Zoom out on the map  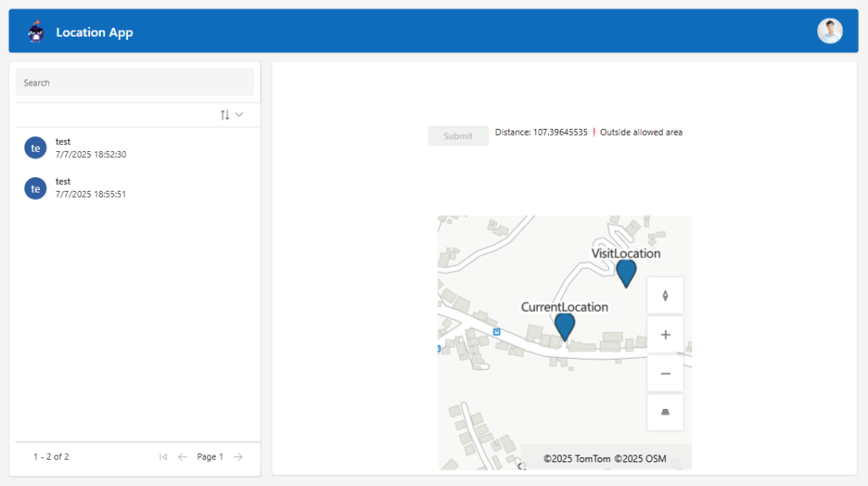coord(665,374)
